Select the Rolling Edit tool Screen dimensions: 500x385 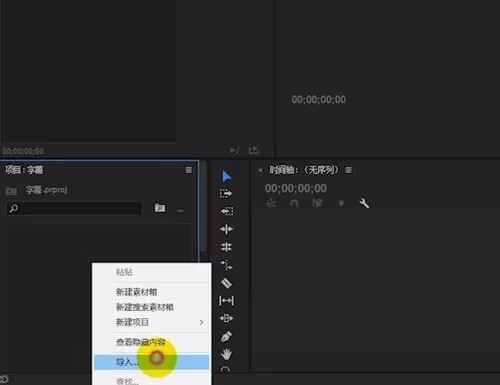coord(226,247)
